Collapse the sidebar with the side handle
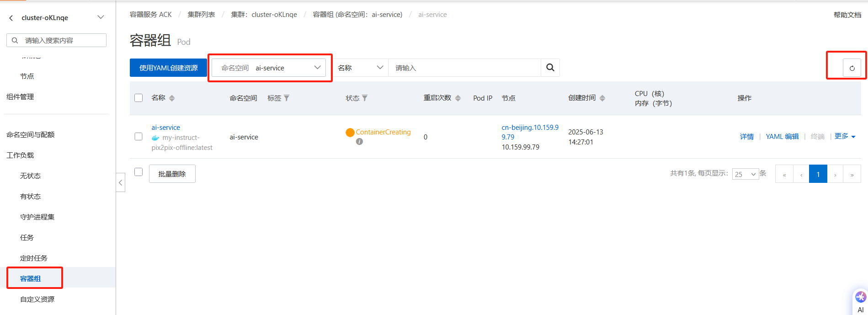 tap(120, 182)
